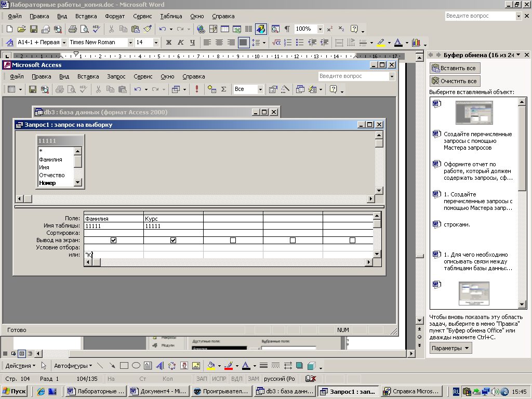Show formatting marks with the paragraph symbol
The height and width of the screenshot is (399, 532).
(x=287, y=29)
